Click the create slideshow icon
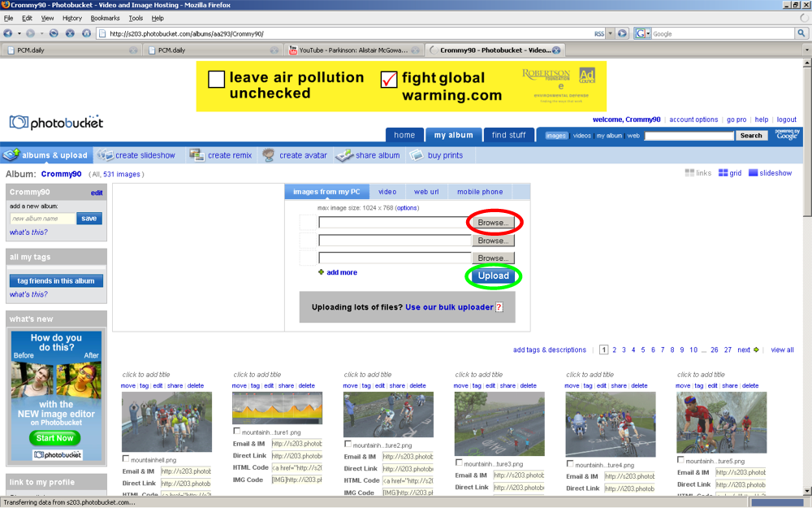Image resolution: width=812 pixels, height=508 pixels. [106, 154]
